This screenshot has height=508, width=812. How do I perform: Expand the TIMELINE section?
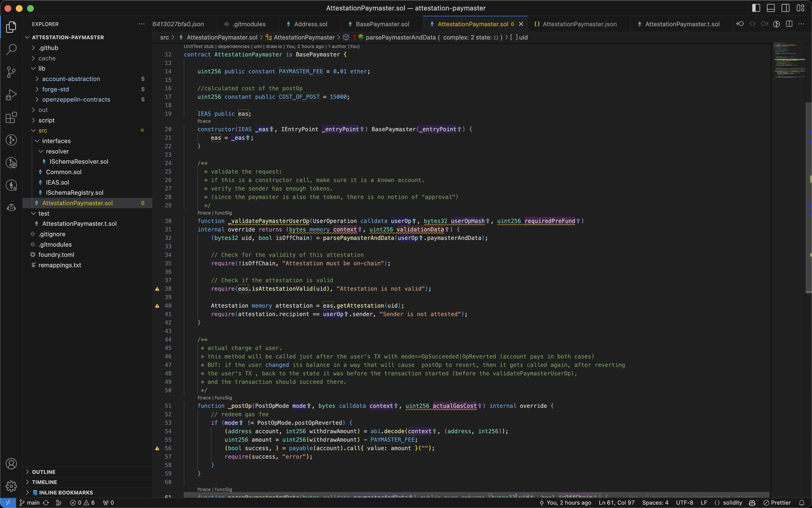[x=87, y=482]
